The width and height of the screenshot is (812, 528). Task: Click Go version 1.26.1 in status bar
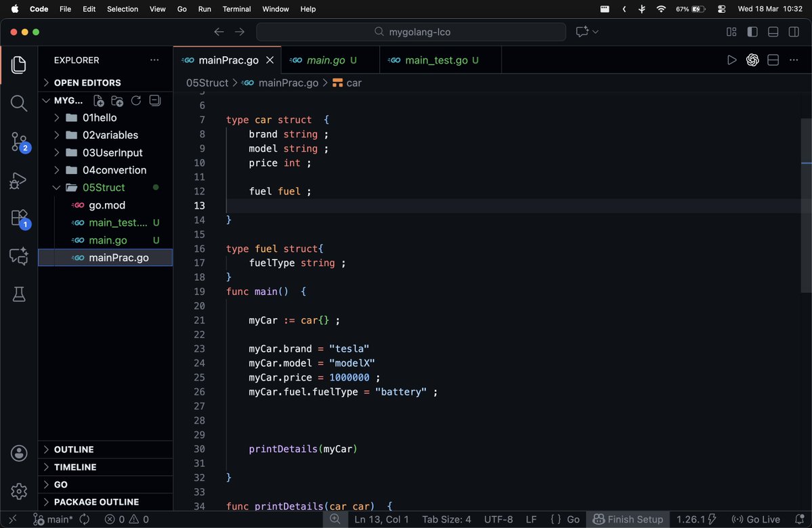click(x=696, y=519)
